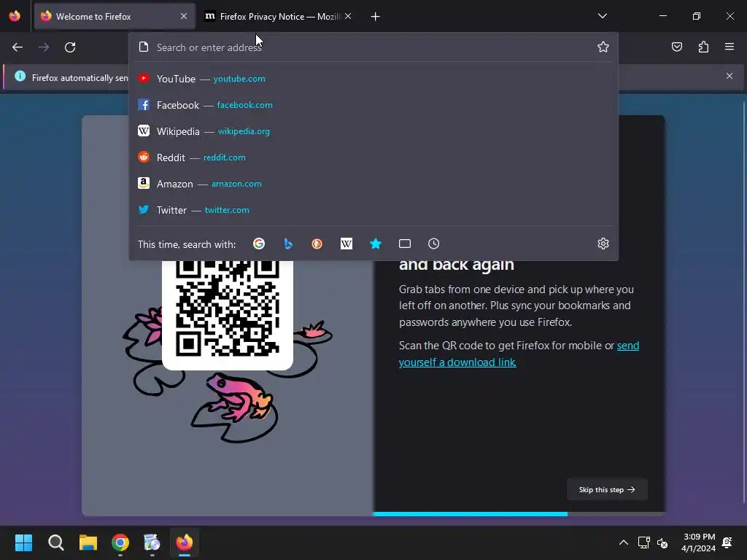Image resolution: width=747 pixels, height=560 pixels.
Task: Open the notifications bell icon in the tray
Action: click(x=727, y=542)
